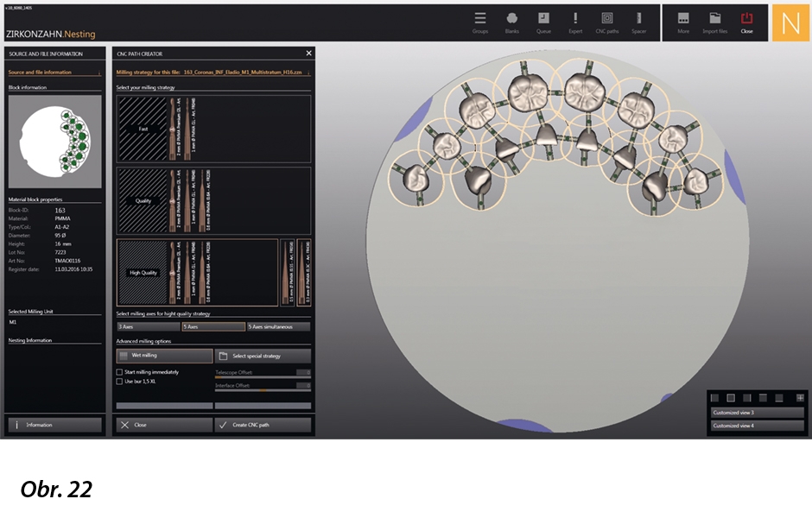Click the Register date 11.03.2016 10:35
Viewport: 812px width, 518px height.
[x=73, y=269]
